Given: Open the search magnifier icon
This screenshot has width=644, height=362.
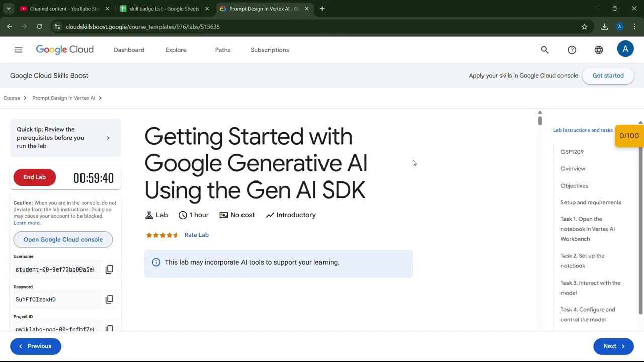Looking at the screenshot, I should click(545, 50).
